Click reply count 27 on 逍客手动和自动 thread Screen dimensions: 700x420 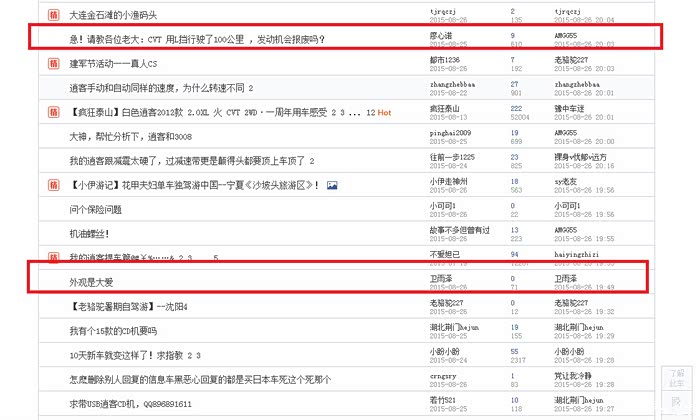point(514,84)
